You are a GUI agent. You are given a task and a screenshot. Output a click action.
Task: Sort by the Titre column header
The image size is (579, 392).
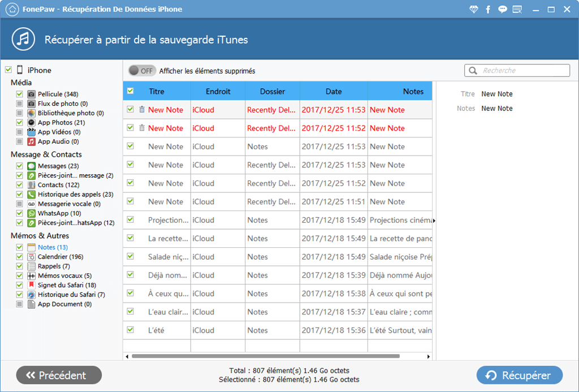(x=157, y=91)
